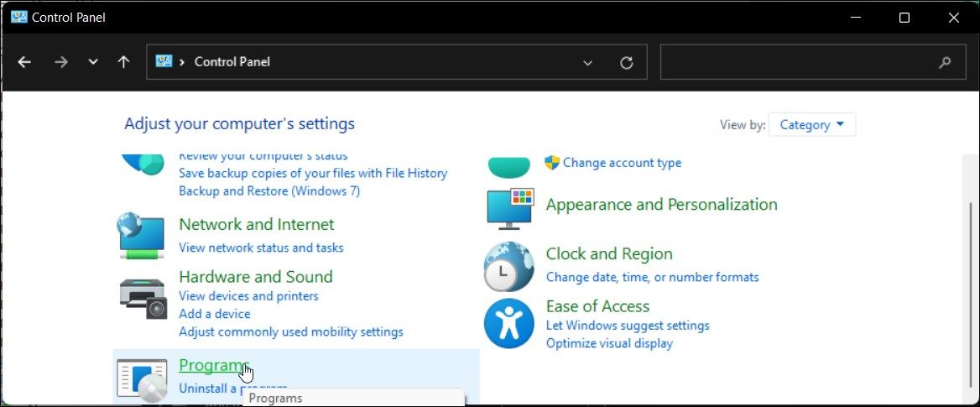The height and width of the screenshot is (407, 980).
Task: Go back with the back arrow
Action: (24, 62)
